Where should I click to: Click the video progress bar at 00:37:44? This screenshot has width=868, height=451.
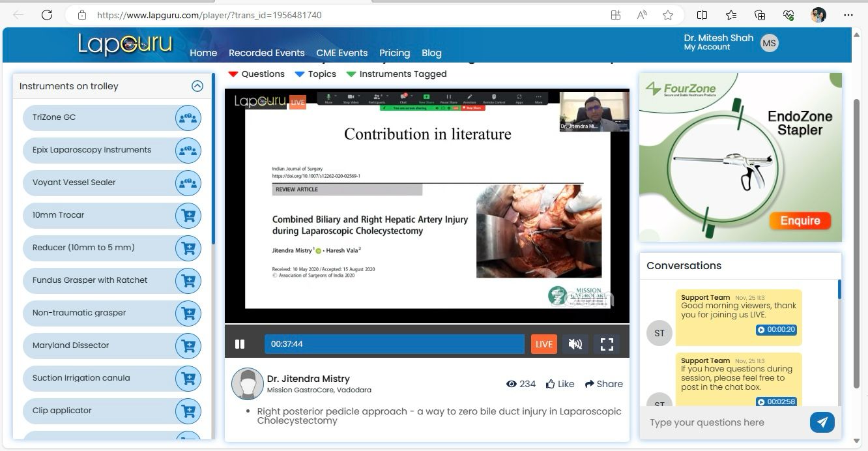click(394, 344)
